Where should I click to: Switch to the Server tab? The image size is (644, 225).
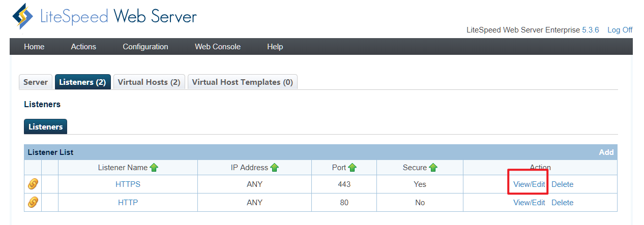pos(36,82)
